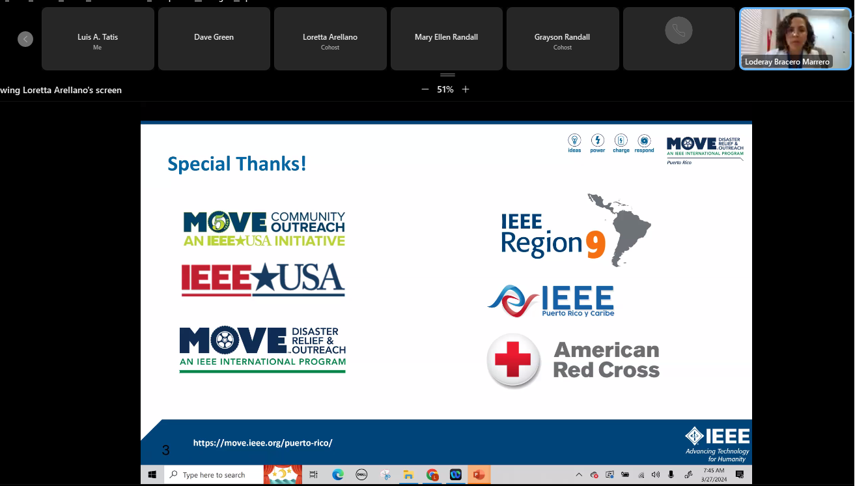Open volume control in system tray

pos(655,475)
